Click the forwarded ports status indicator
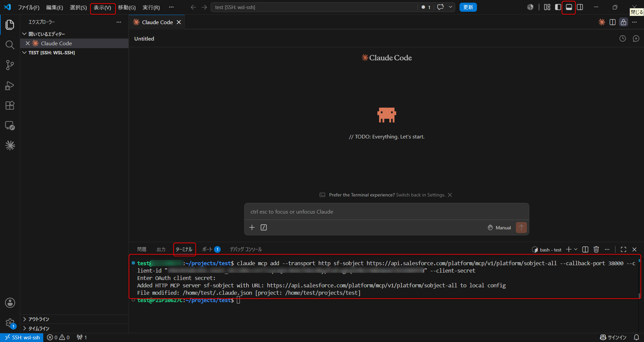644x342 pixels. [x=82, y=337]
